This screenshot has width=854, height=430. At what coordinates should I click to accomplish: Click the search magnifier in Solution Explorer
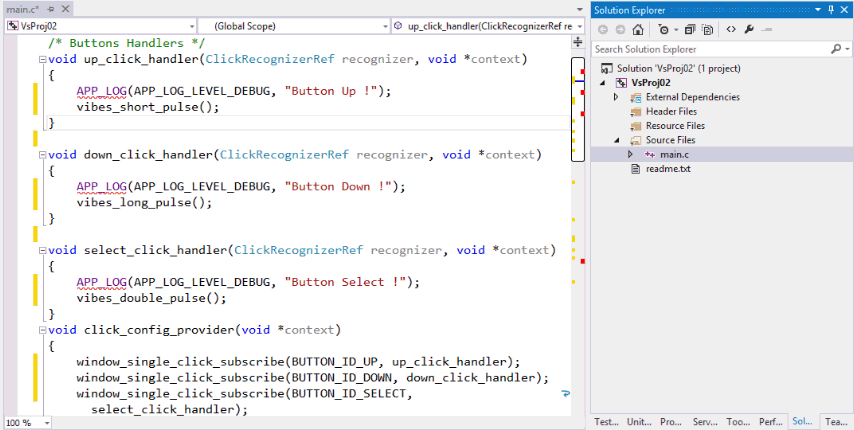[836, 48]
